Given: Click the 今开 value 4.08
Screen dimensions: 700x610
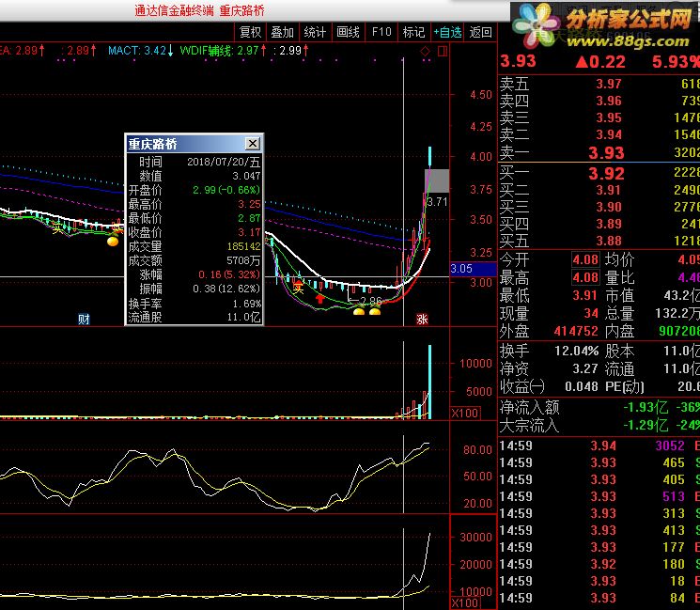Looking at the screenshot, I should (585, 260).
